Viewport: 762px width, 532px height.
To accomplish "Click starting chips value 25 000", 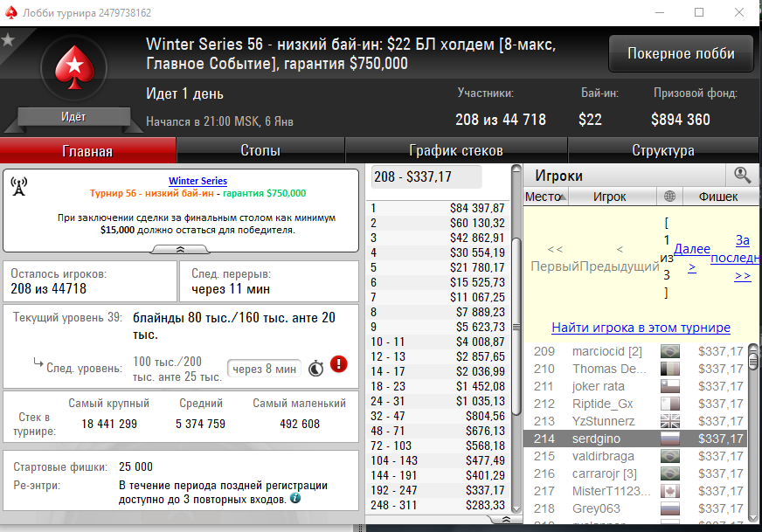I will click(135, 466).
